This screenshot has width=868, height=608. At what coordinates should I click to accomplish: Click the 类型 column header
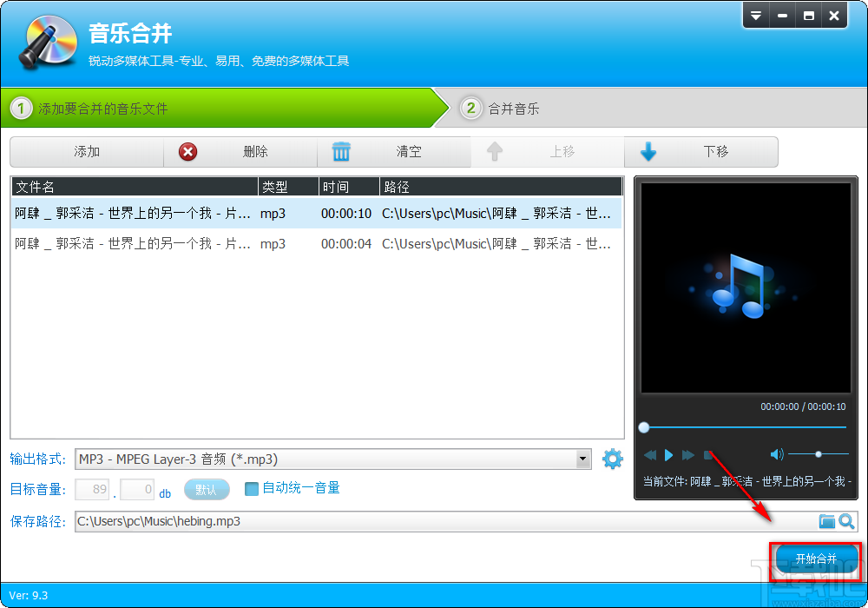tap(289, 187)
